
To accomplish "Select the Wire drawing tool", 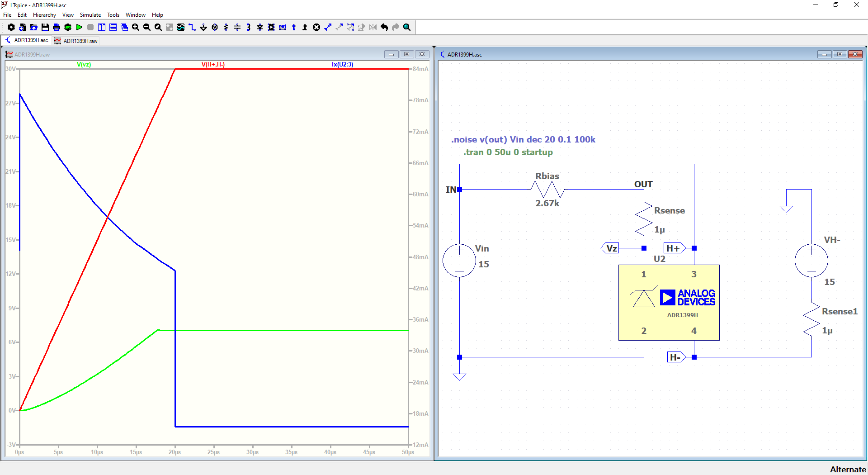I will point(192,27).
